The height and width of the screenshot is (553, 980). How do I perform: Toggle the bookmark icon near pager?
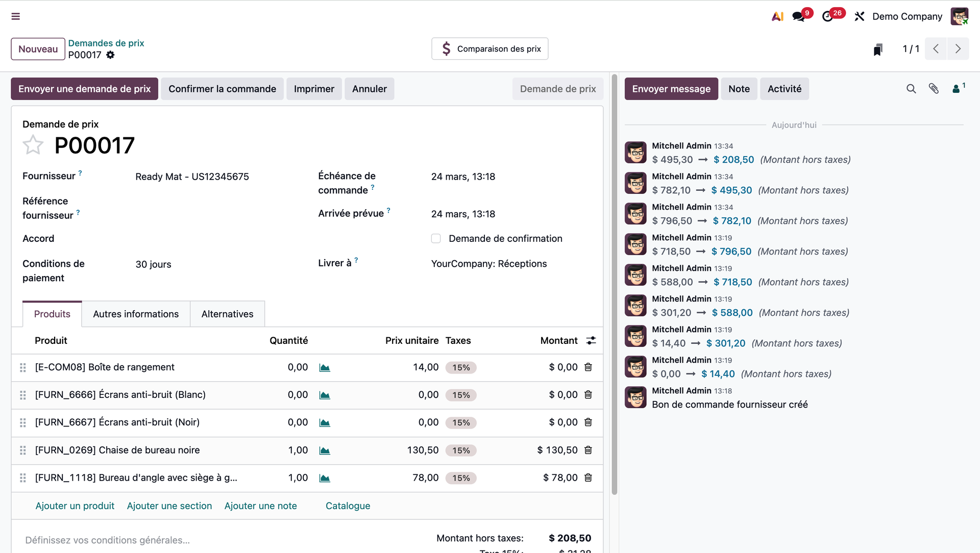point(878,49)
